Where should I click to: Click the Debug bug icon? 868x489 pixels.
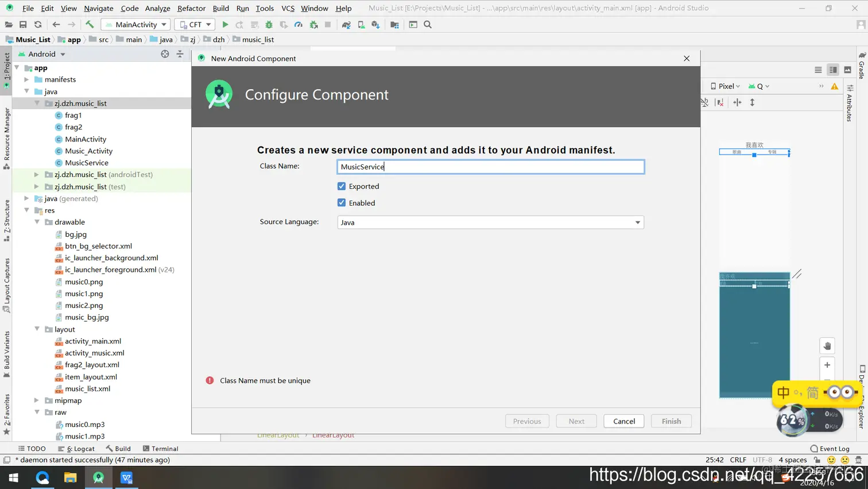269,25
